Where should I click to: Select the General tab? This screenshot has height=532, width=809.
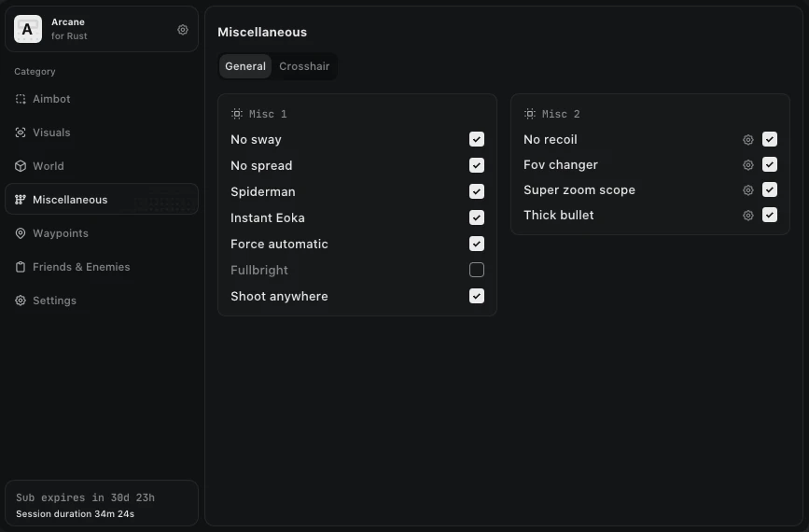coord(245,66)
